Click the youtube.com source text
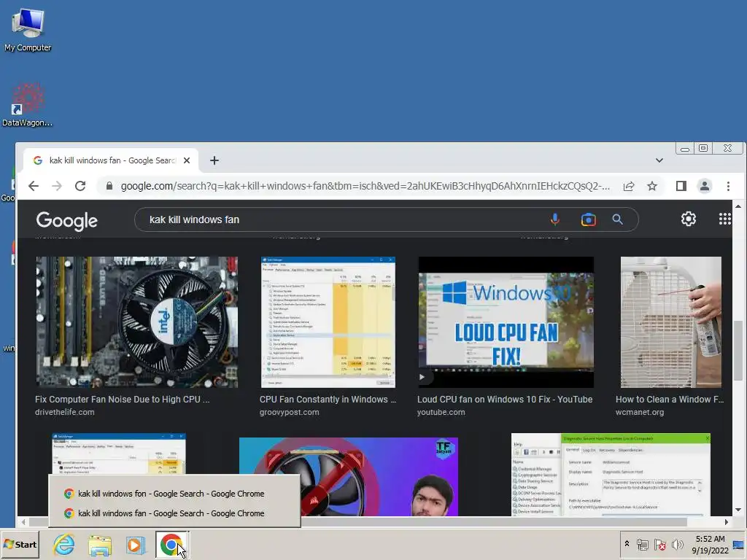The image size is (747, 560). (x=441, y=413)
